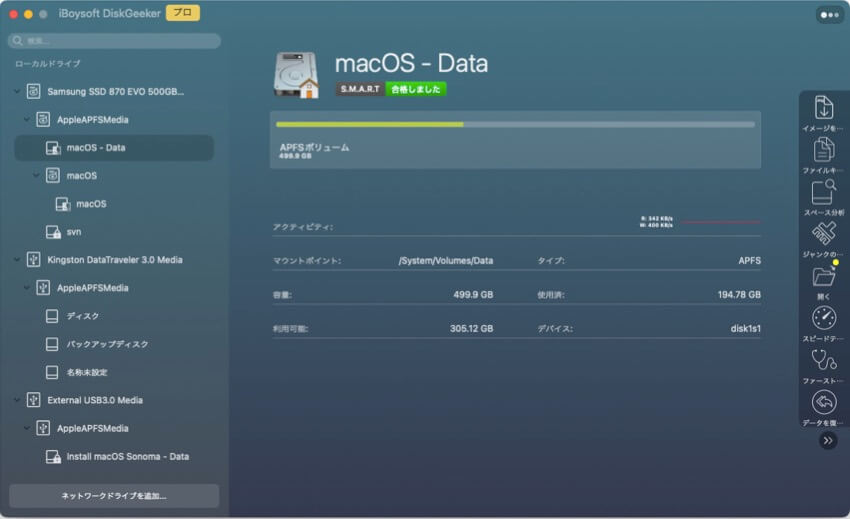The height and width of the screenshot is (519, 850).
Task: Click the APFSボリューム partition block
Action: (515, 140)
